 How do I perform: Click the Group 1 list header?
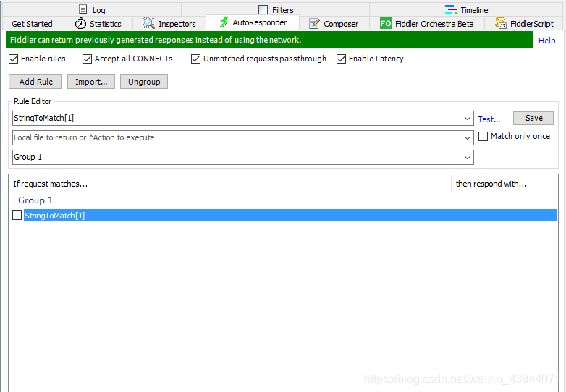[35, 200]
